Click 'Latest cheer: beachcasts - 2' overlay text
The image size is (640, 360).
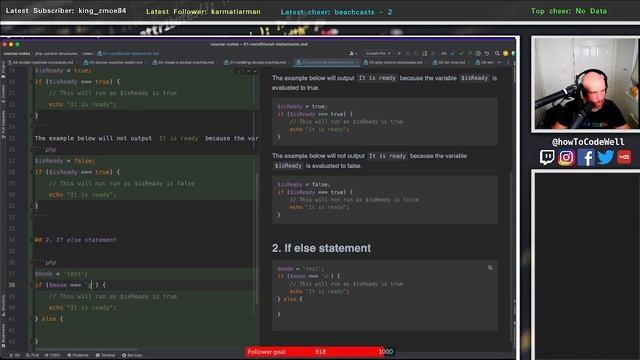(x=336, y=12)
